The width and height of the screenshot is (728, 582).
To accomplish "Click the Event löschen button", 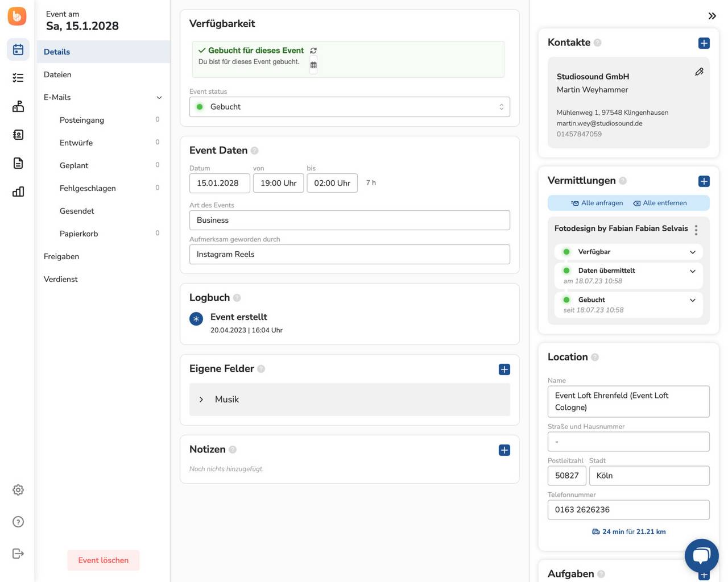I will point(104,560).
